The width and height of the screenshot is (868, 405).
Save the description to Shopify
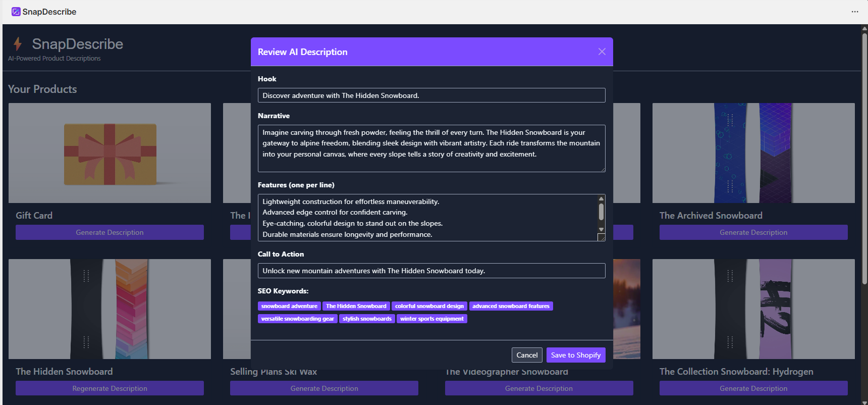575,355
